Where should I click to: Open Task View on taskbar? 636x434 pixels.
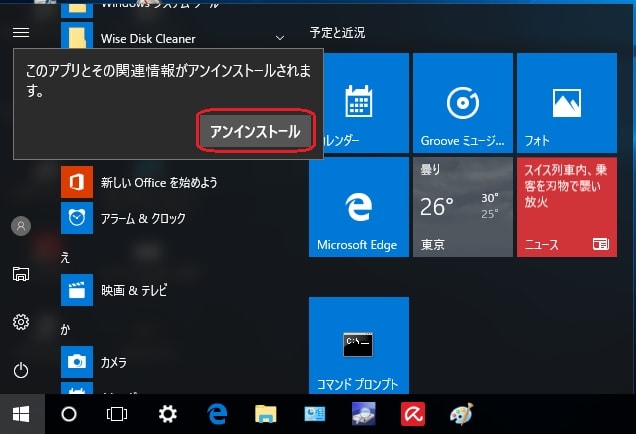117,414
